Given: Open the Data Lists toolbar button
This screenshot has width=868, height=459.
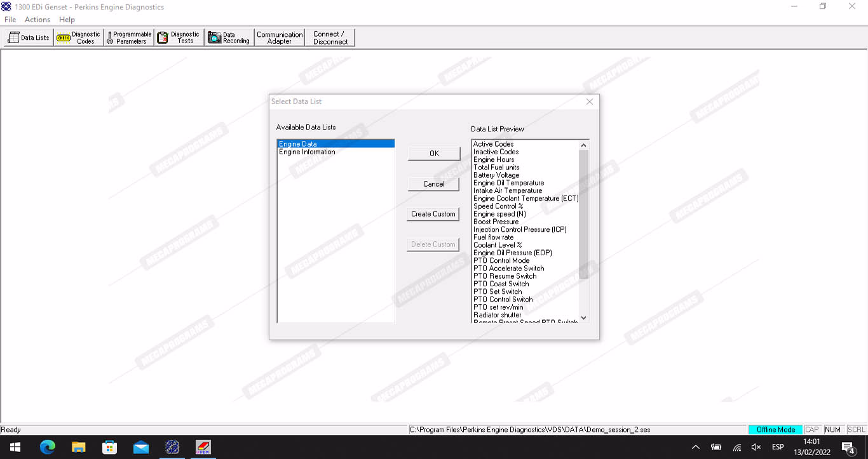Looking at the screenshot, I should (29, 37).
